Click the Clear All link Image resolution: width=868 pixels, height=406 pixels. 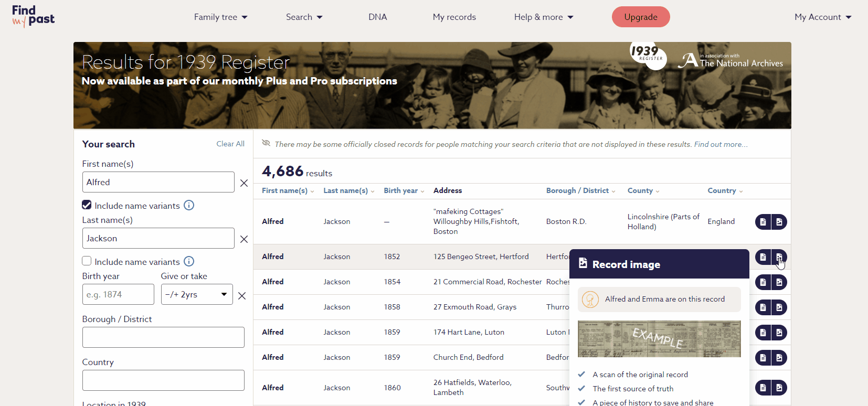[x=230, y=144]
